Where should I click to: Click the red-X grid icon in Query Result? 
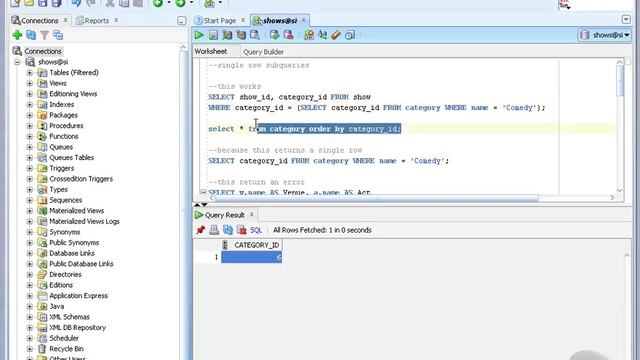click(x=242, y=230)
